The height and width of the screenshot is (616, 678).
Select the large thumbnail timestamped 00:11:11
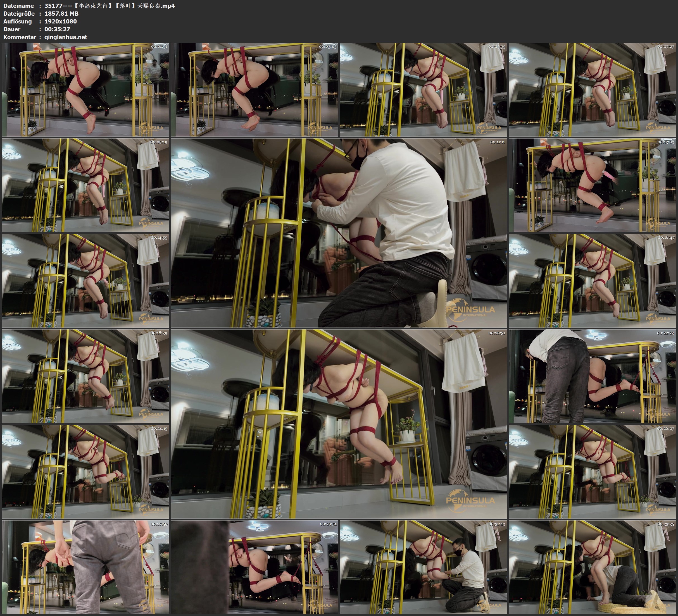pyautogui.click(x=339, y=233)
